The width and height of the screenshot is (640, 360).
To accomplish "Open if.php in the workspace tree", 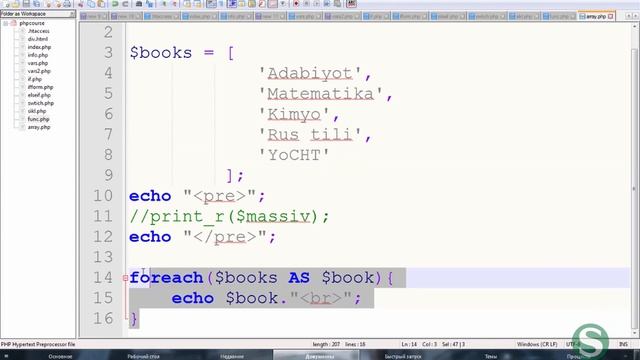I will pos(35,79).
